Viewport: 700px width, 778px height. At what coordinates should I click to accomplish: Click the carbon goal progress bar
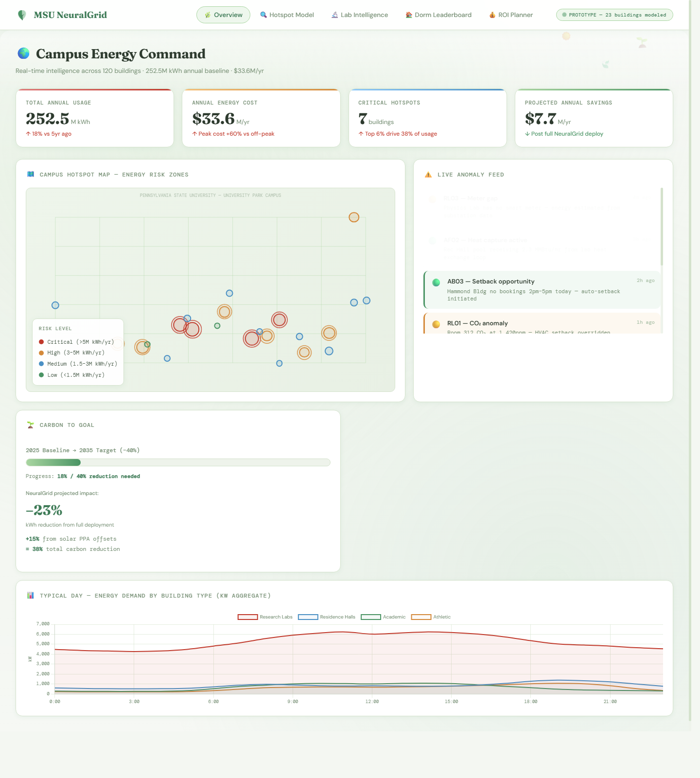178,462
